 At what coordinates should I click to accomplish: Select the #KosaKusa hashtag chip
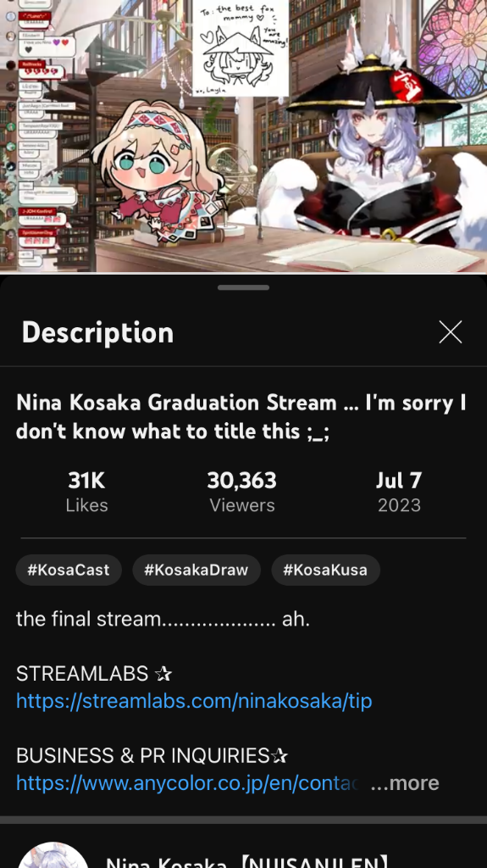point(325,570)
